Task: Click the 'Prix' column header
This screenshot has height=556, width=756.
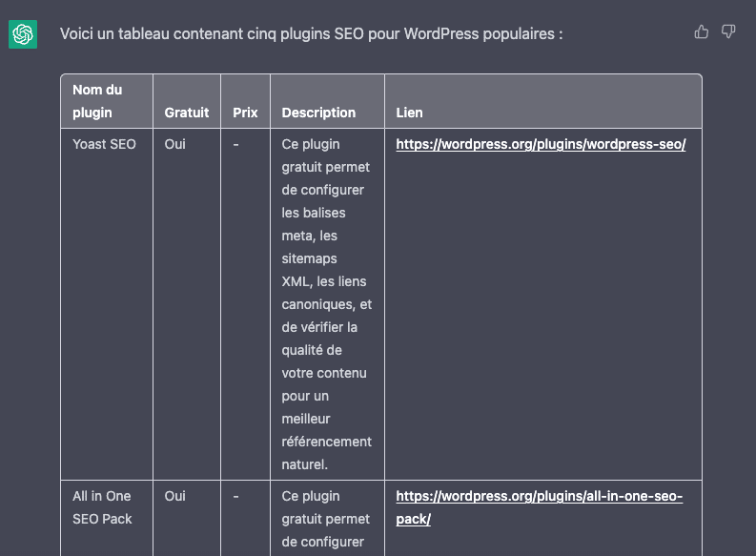Action: pos(245,113)
